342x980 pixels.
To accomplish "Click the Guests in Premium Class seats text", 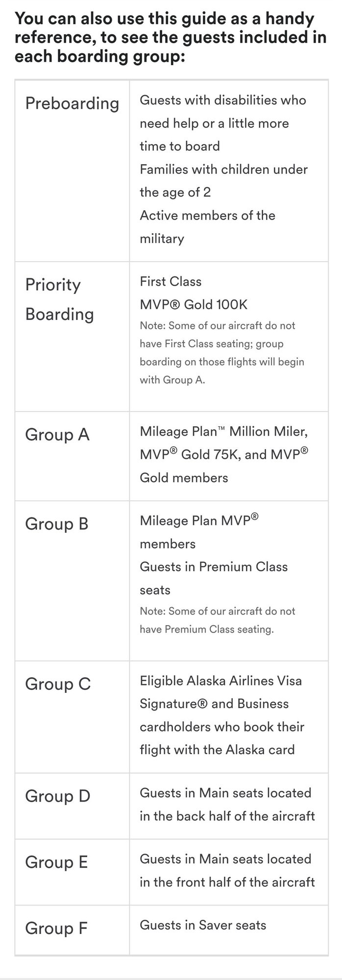I will pyautogui.click(x=214, y=578).
